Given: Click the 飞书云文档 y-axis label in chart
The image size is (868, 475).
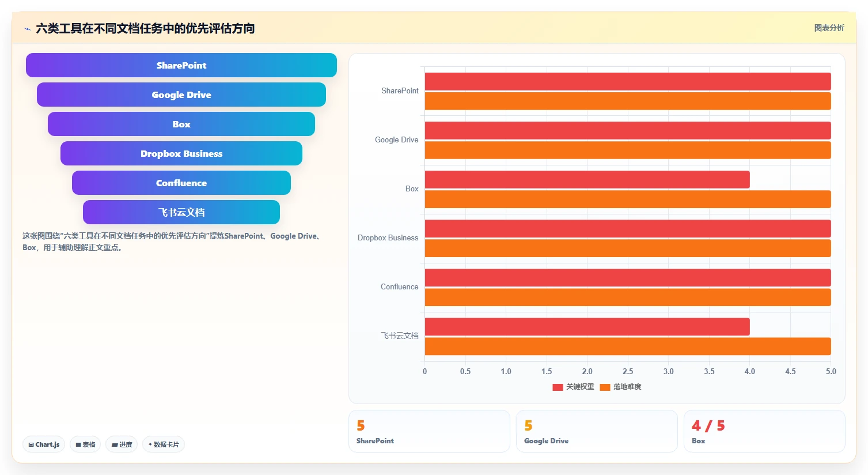Looking at the screenshot, I should 399,335.
